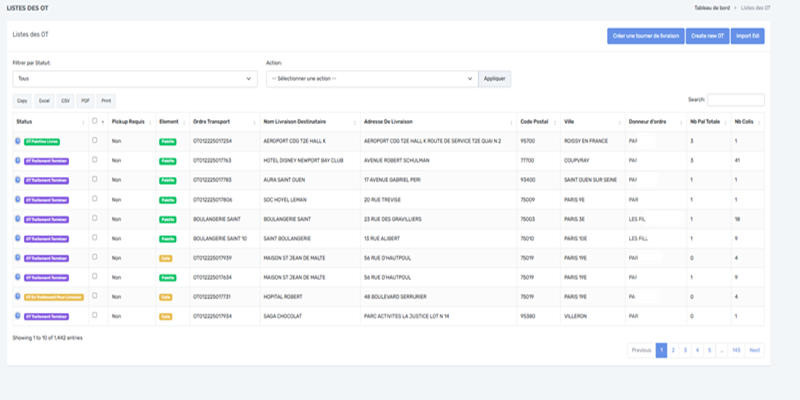The height and width of the screenshot is (400, 800).
Task: Sort by the Status column sort arrows
Action: pyautogui.click(x=83, y=121)
